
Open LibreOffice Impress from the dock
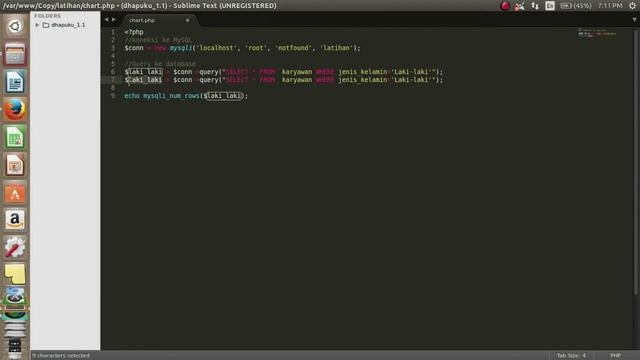[x=15, y=165]
